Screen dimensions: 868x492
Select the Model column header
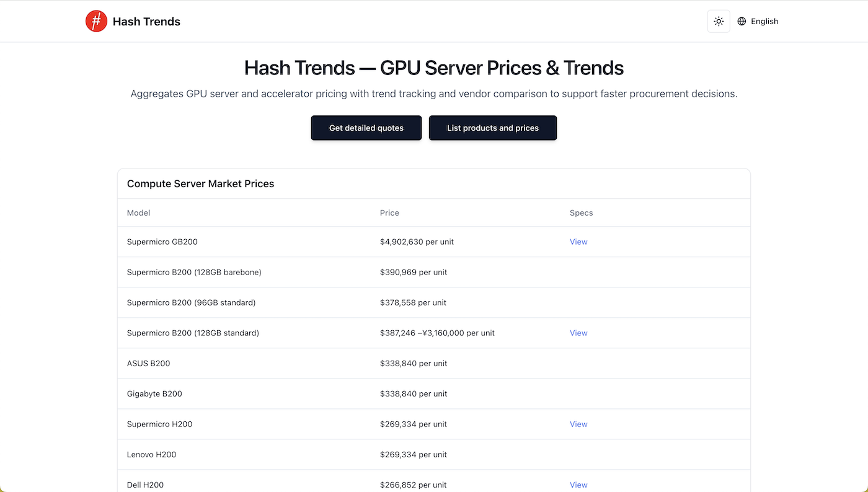tap(139, 213)
